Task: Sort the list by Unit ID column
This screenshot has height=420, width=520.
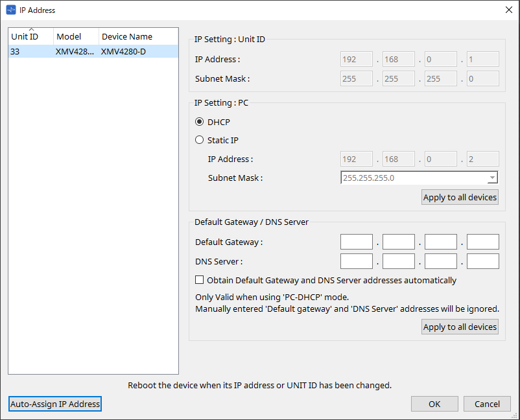Action: [30, 37]
